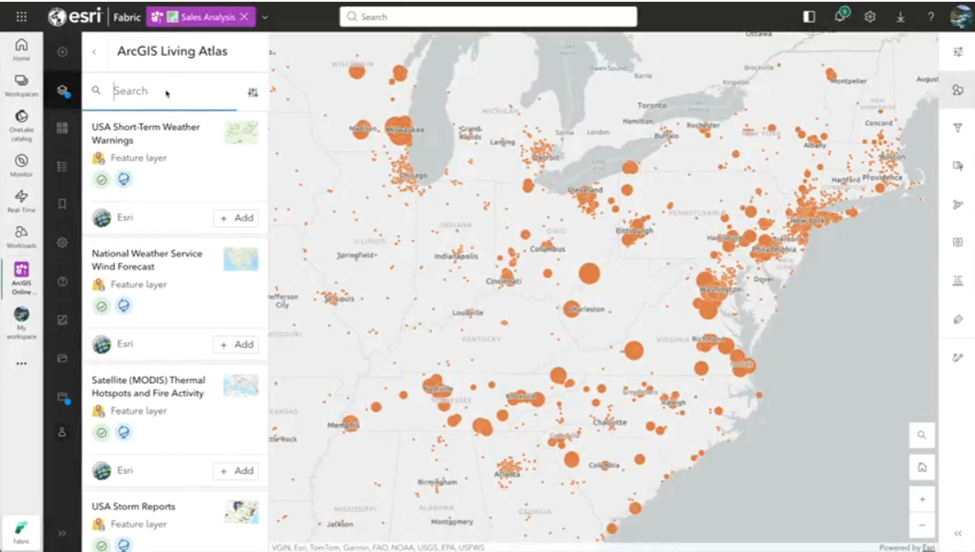Open the Bookmarks tool in dark toolbar
Viewport: 975px width, 552px height.
pos(62,204)
